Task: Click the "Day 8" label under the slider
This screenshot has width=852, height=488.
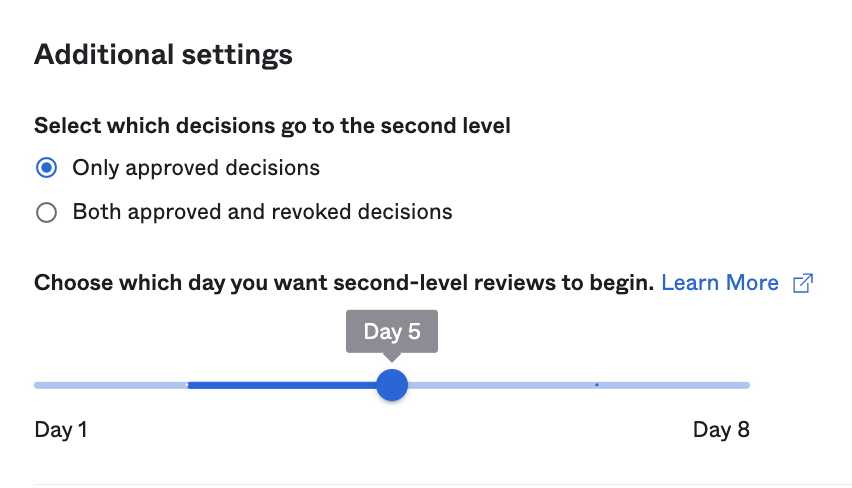Action: point(721,430)
